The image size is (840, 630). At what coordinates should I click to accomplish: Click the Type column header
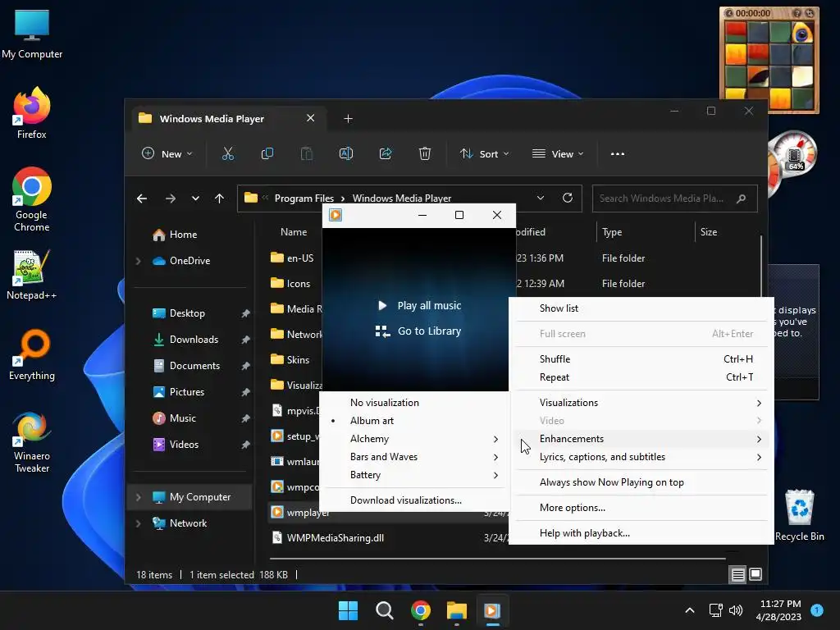[612, 232]
